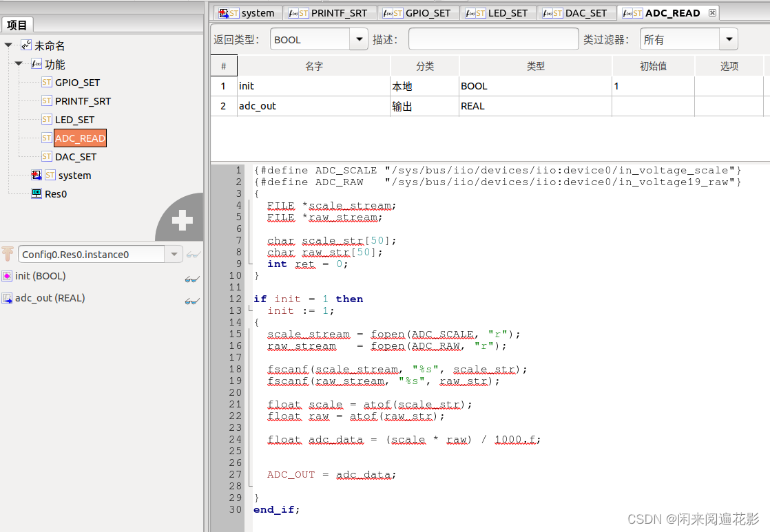Click the ST icon beside GPIO_SET in tree

46,83
